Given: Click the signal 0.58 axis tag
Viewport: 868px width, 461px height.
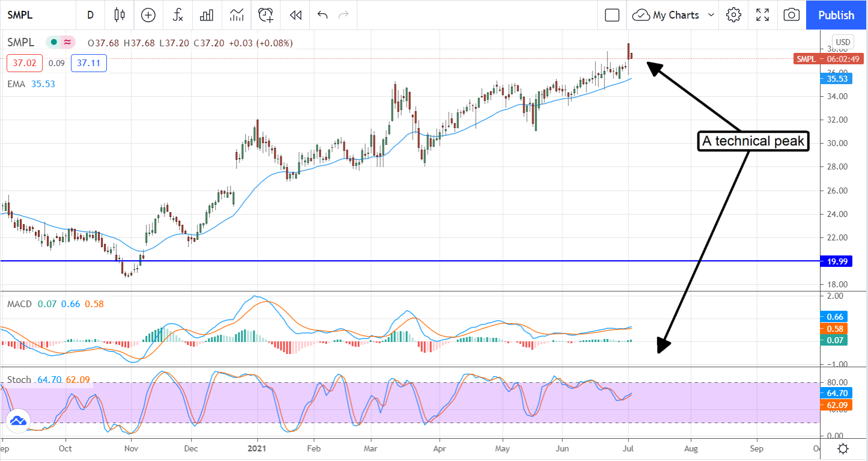Looking at the screenshot, I should 833,329.
